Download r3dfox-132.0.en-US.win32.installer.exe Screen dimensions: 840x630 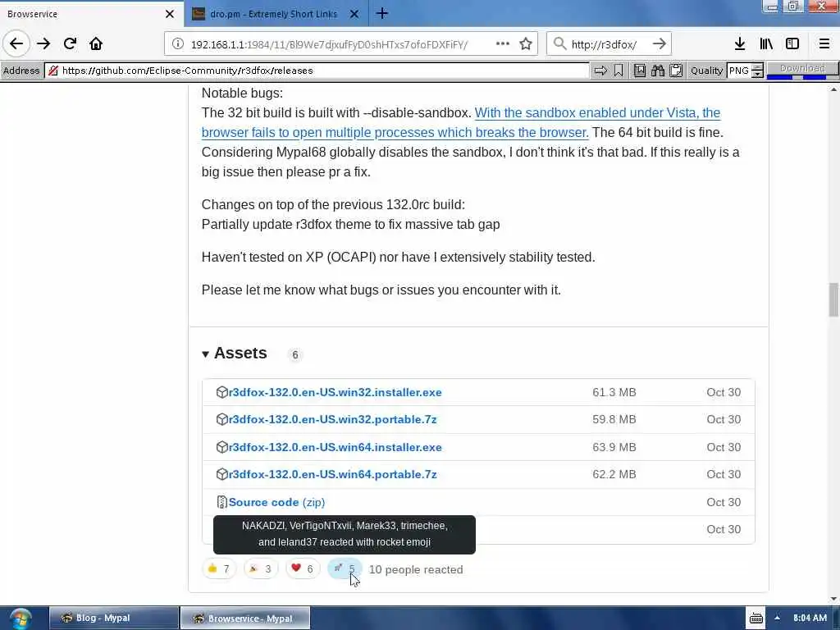tap(336, 392)
